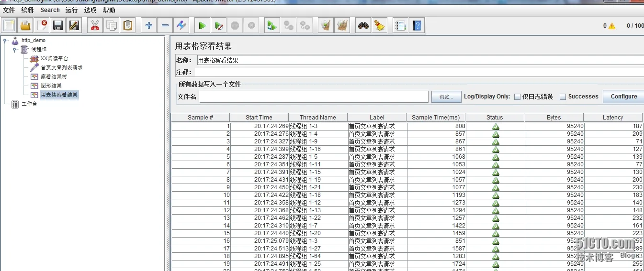Collapse the http_demo test plan node
The height and width of the screenshot is (271, 644).
(5, 41)
